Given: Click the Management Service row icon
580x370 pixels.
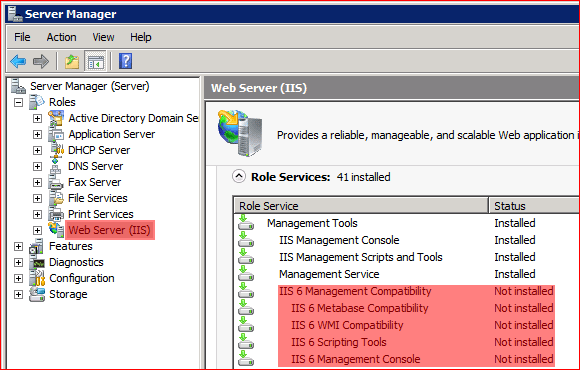Looking at the screenshot, I should pyautogui.click(x=246, y=274).
